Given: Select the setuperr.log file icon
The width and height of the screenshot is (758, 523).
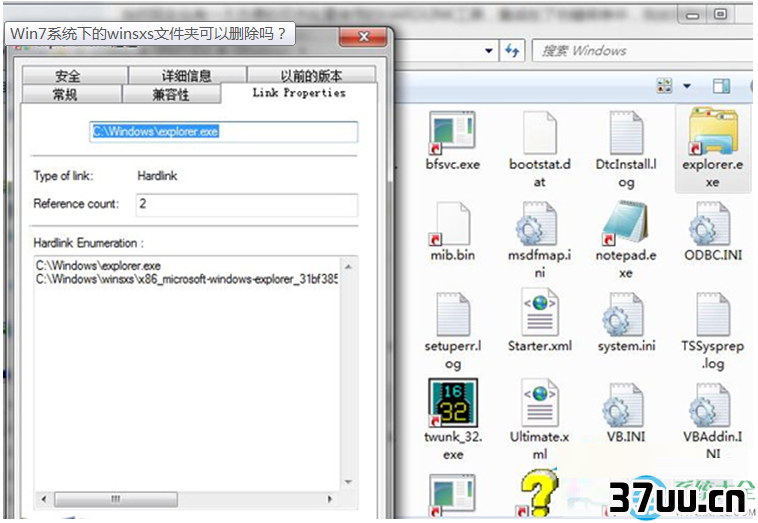Looking at the screenshot, I should pyautogui.click(x=453, y=314).
